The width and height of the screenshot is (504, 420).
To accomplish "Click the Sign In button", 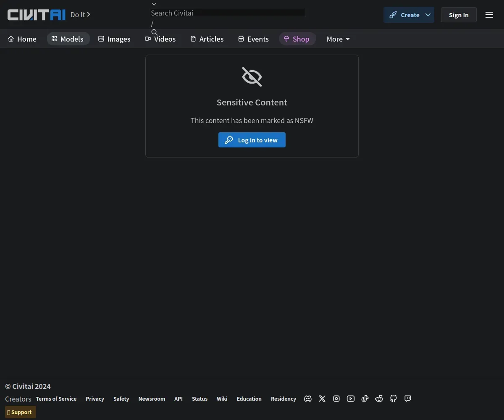I will point(459,15).
